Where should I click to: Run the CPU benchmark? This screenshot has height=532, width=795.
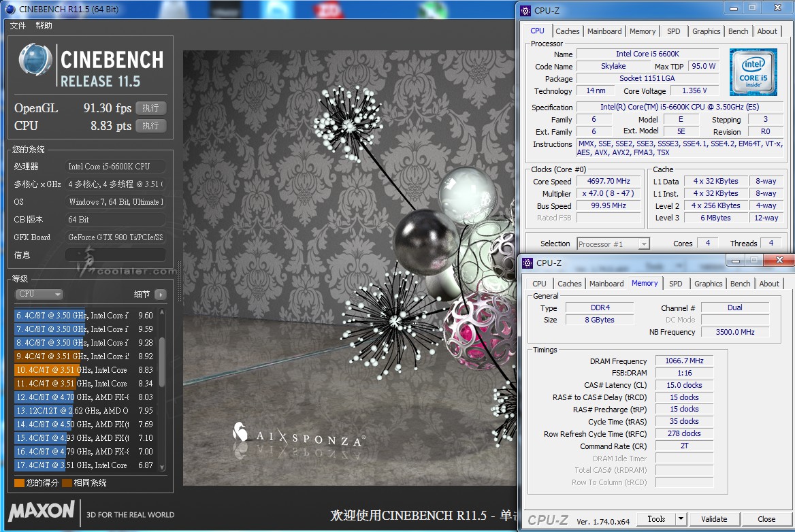click(150, 126)
